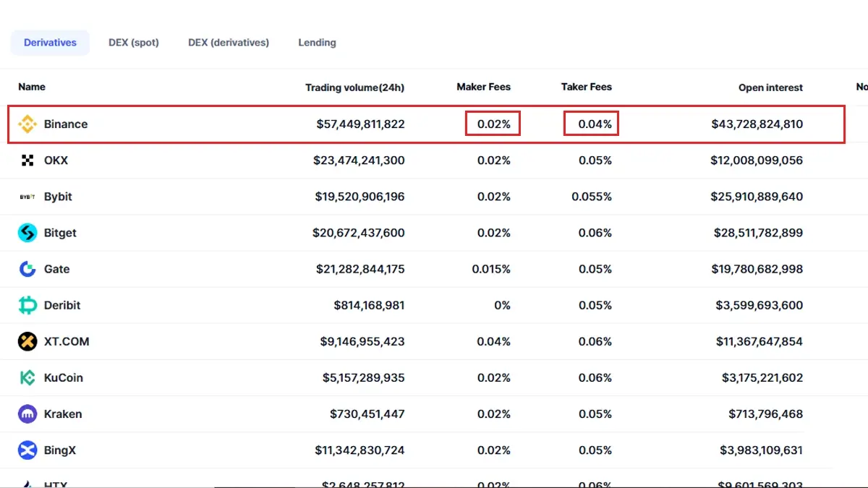Viewport: 868px width, 488px height.
Task: Click the Binance logo icon
Action: click(x=27, y=124)
